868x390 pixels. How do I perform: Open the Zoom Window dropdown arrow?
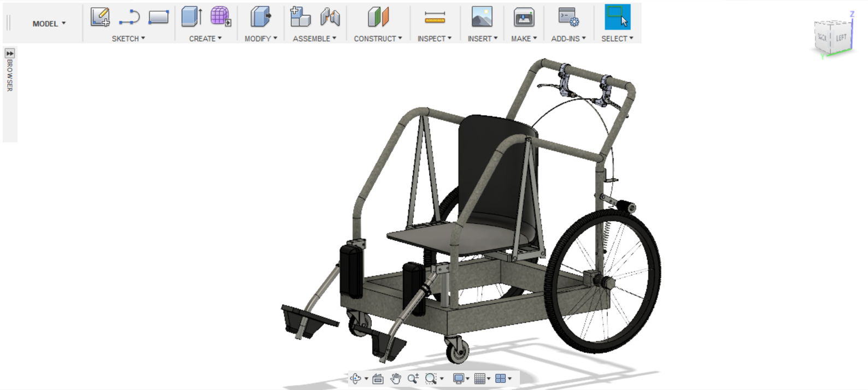point(442,379)
